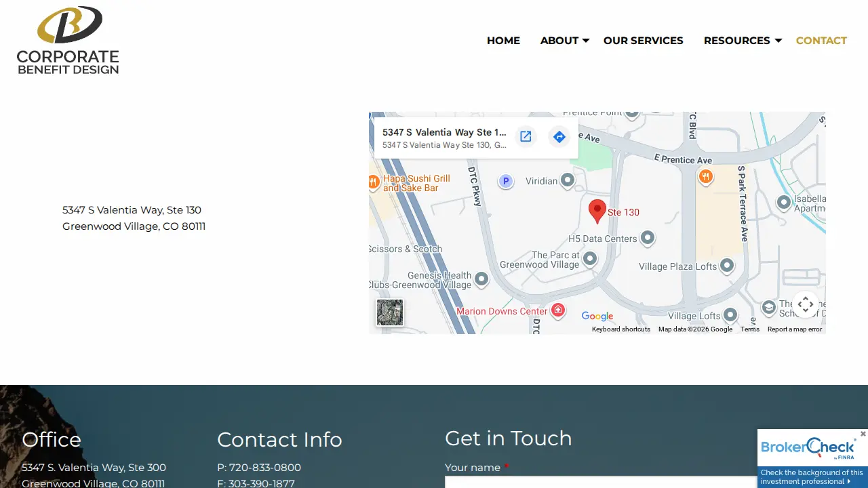Click the Corporate Benefit Design logo

68,40
